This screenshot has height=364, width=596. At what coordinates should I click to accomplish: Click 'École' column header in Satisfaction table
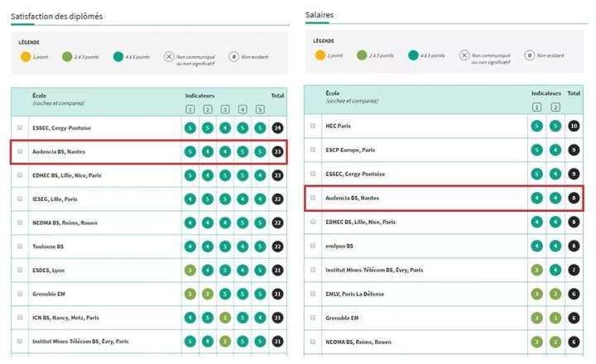coord(39,96)
